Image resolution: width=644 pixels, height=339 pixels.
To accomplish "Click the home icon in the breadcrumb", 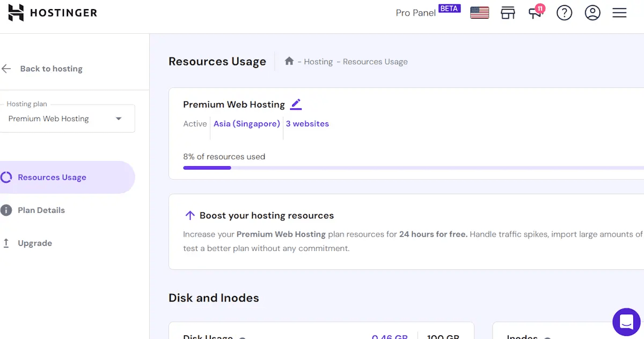I will 289,61.
